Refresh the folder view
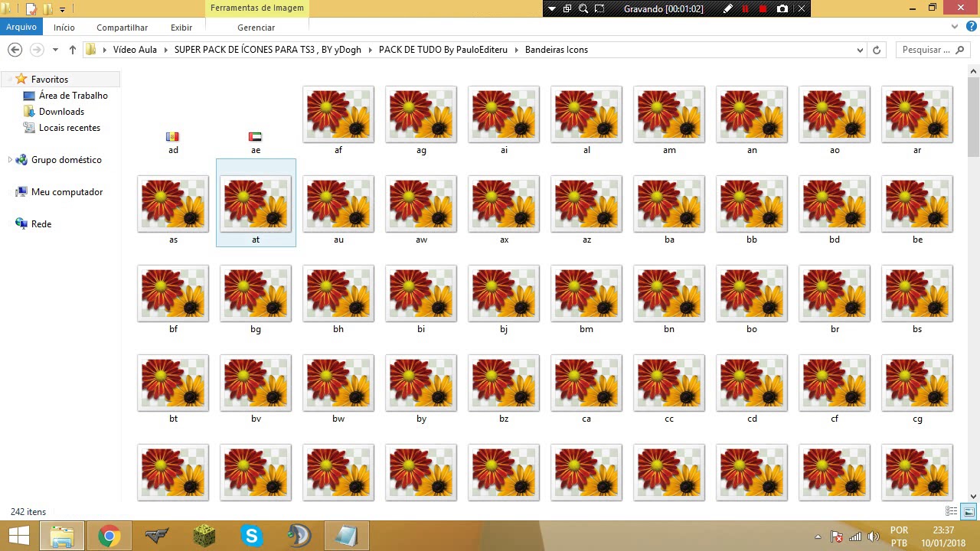 click(876, 49)
